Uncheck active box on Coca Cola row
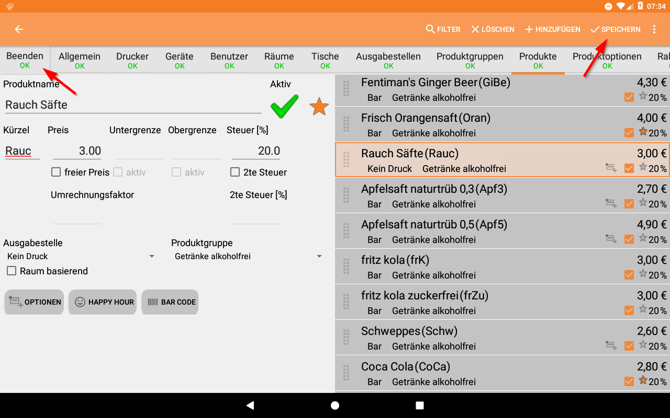The width and height of the screenshot is (670, 418). click(629, 381)
